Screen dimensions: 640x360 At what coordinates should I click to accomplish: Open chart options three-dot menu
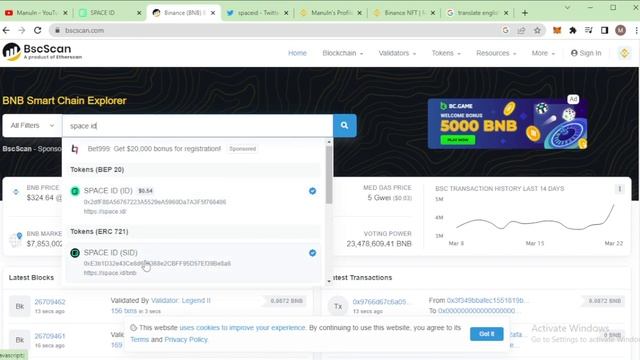click(620, 189)
